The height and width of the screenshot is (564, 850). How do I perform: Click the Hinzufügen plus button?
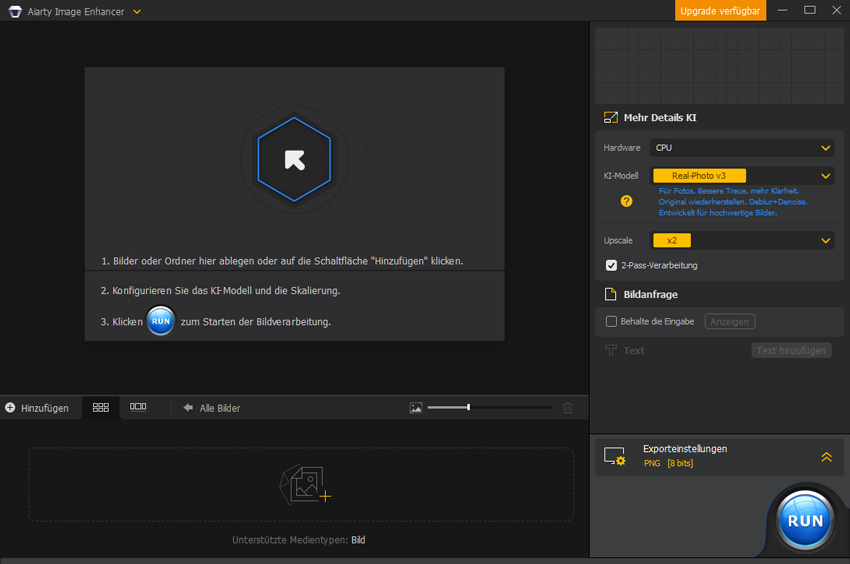click(x=37, y=408)
